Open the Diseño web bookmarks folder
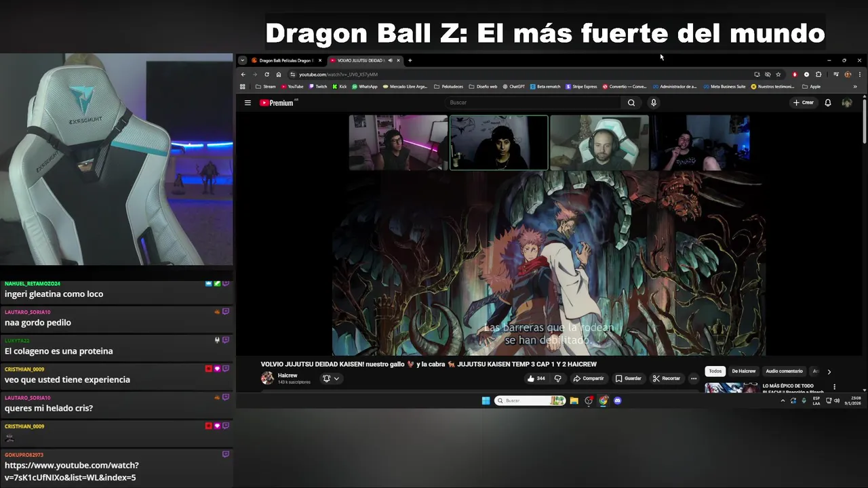 [483, 87]
